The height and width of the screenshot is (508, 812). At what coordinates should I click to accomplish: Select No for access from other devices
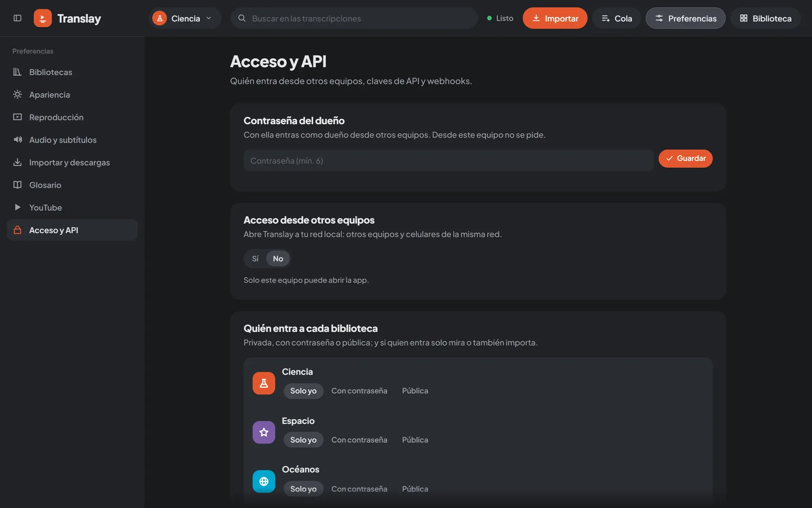coord(278,258)
